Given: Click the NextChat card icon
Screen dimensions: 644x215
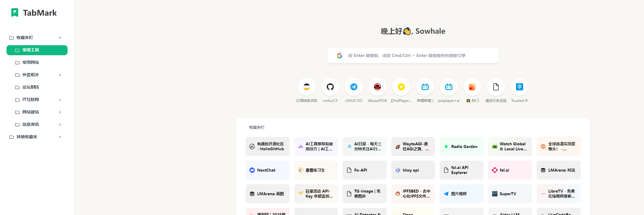Looking at the screenshot, I should [252, 170].
